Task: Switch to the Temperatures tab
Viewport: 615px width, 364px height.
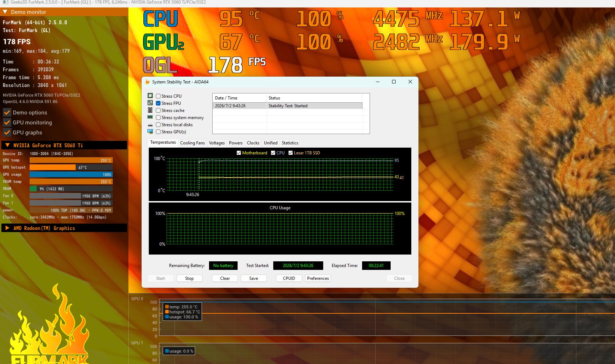Action: [163, 142]
